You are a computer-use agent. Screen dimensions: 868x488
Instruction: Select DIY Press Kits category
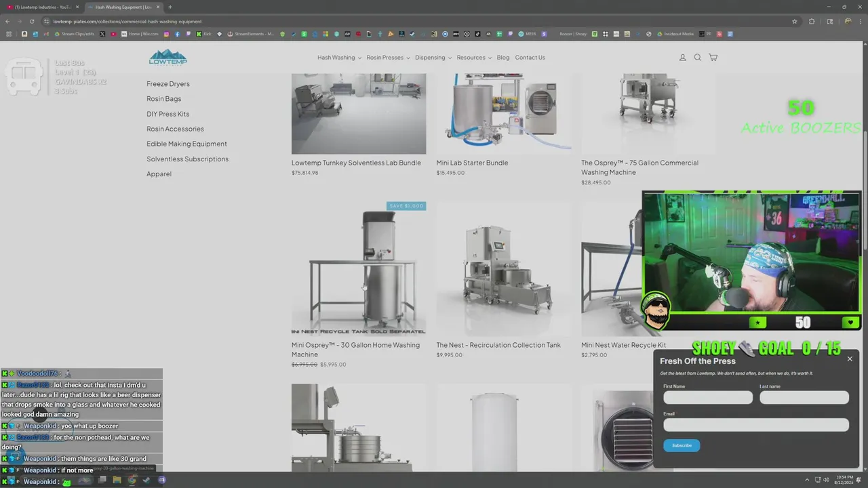(x=168, y=114)
